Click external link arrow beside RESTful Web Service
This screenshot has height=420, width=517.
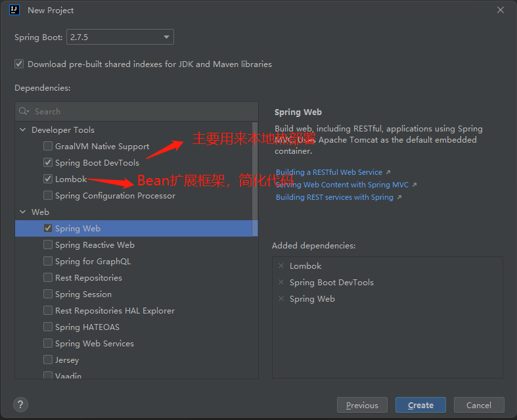pyautogui.click(x=388, y=172)
